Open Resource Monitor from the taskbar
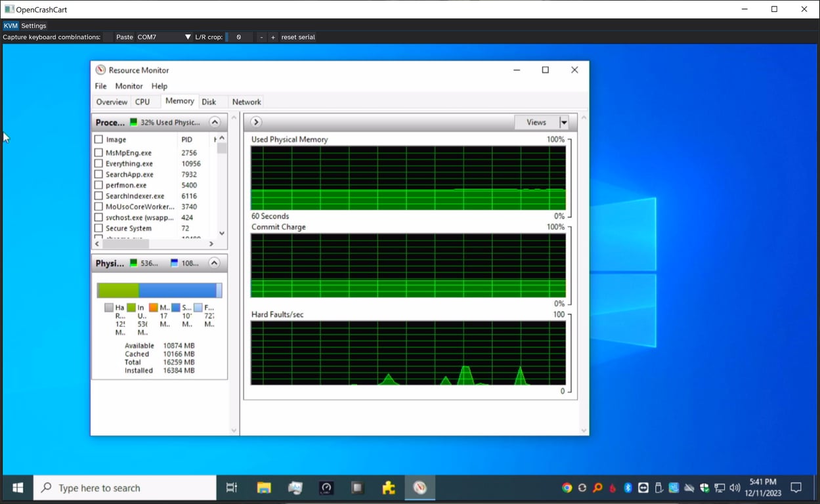Viewport: 820px width, 504px height. 419,488
